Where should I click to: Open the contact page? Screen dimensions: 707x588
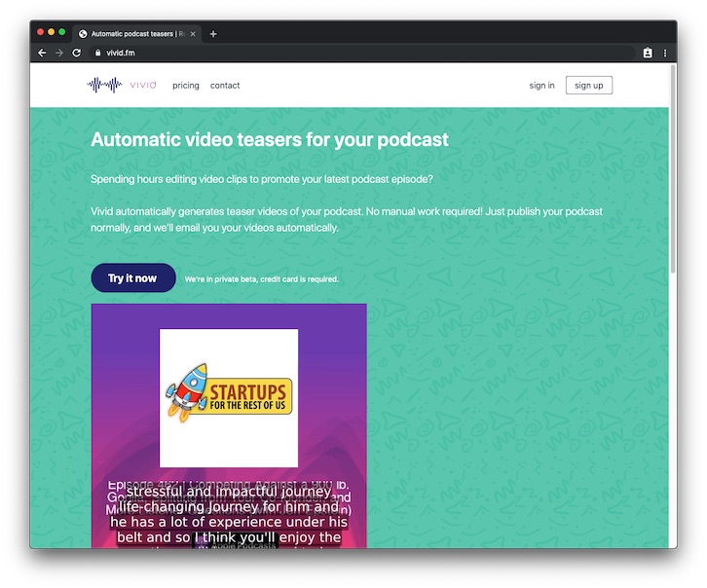(x=225, y=85)
